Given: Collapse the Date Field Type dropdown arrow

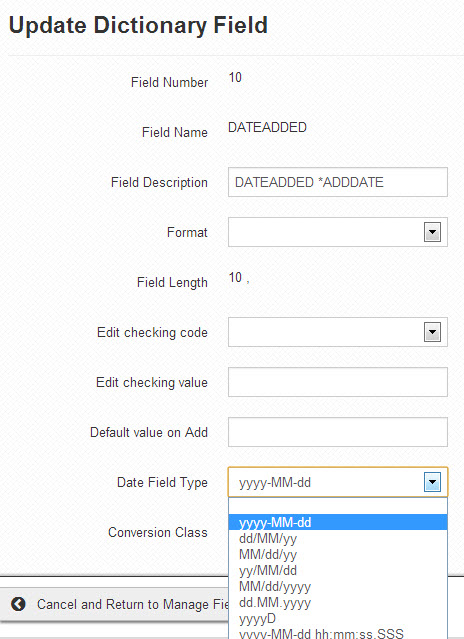Looking at the screenshot, I should coord(432,482).
